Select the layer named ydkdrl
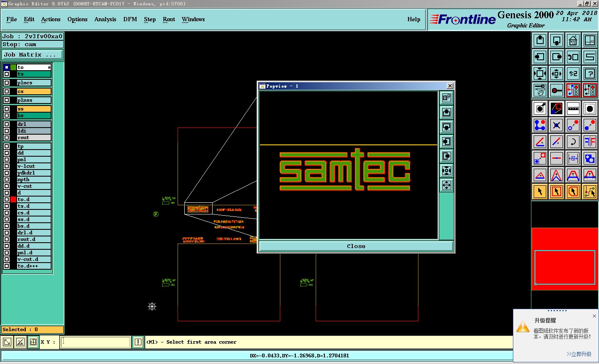 pos(34,173)
